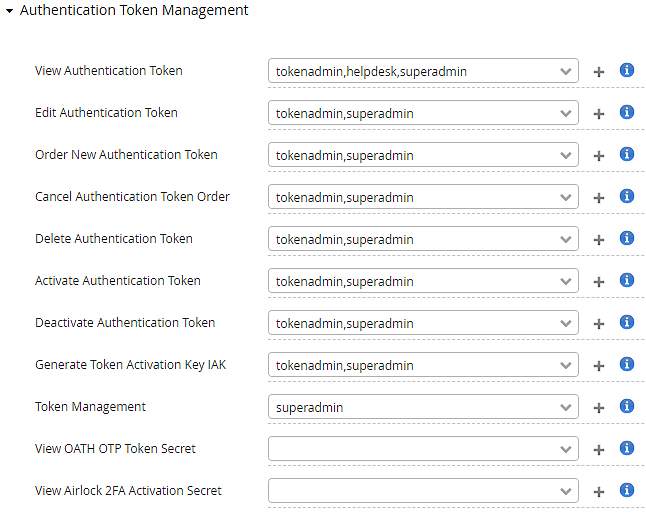
Task: Add role to Deactivate Authentication Token
Action: point(599,324)
